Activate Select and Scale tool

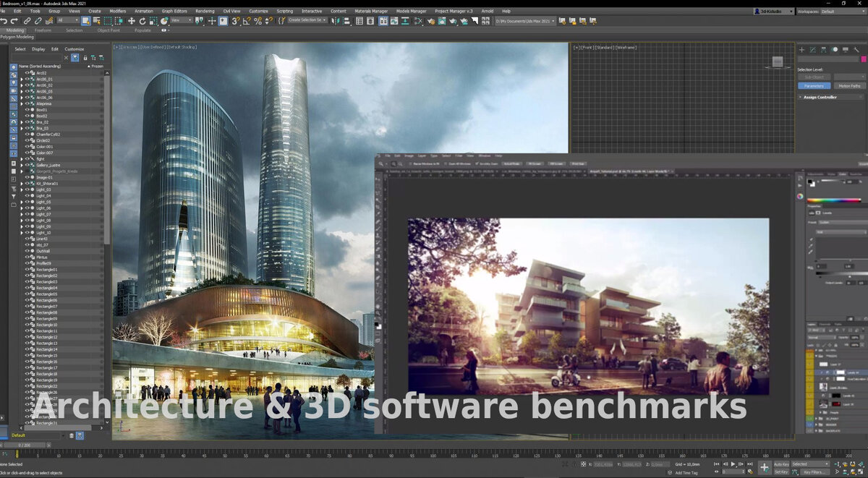point(153,21)
